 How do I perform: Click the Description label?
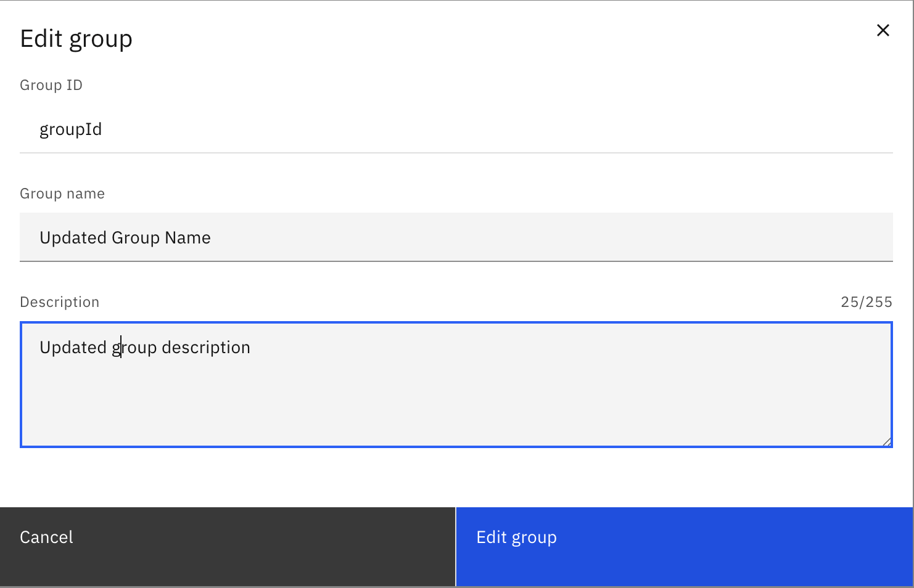pos(59,301)
